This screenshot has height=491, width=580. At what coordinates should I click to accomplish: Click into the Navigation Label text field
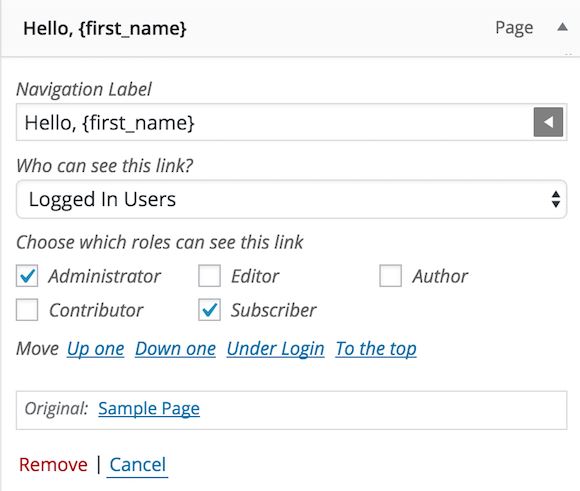pos(291,122)
